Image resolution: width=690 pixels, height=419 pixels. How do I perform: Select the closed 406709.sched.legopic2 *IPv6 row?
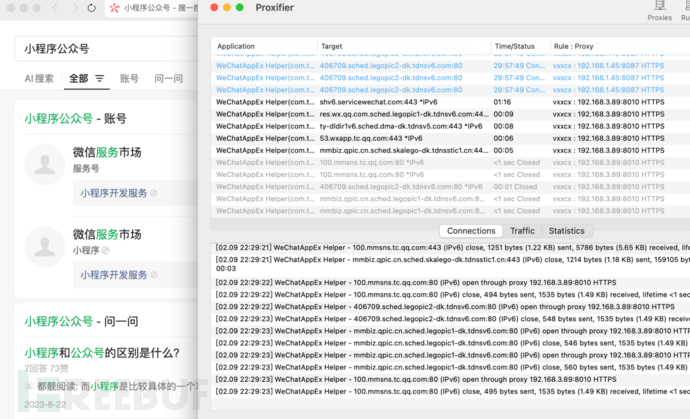click(450, 187)
